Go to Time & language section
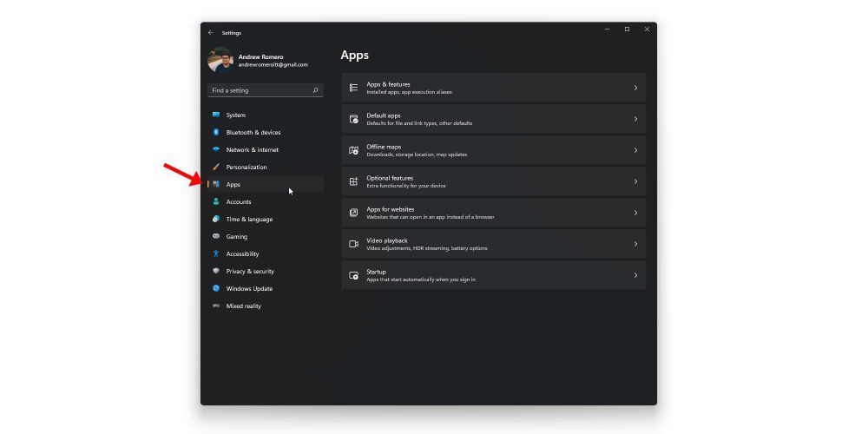Screen dimensions: 868x434 pos(249,219)
